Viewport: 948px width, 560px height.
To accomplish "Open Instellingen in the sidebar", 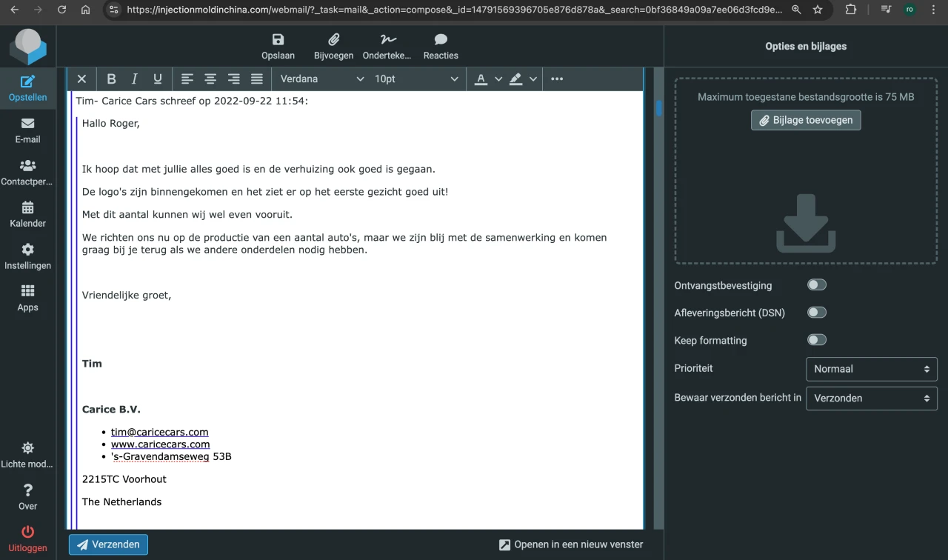I will [x=28, y=256].
